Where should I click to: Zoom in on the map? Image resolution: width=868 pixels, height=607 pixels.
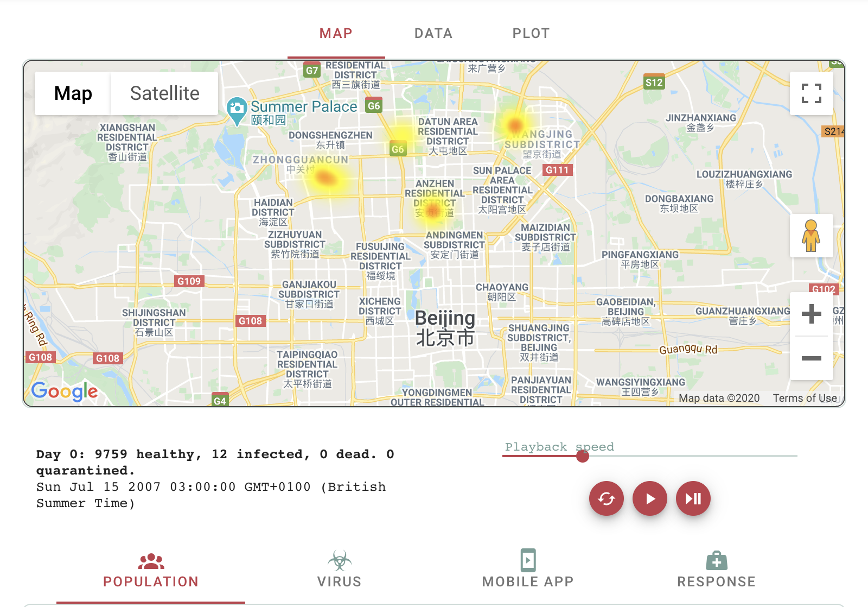coord(812,314)
